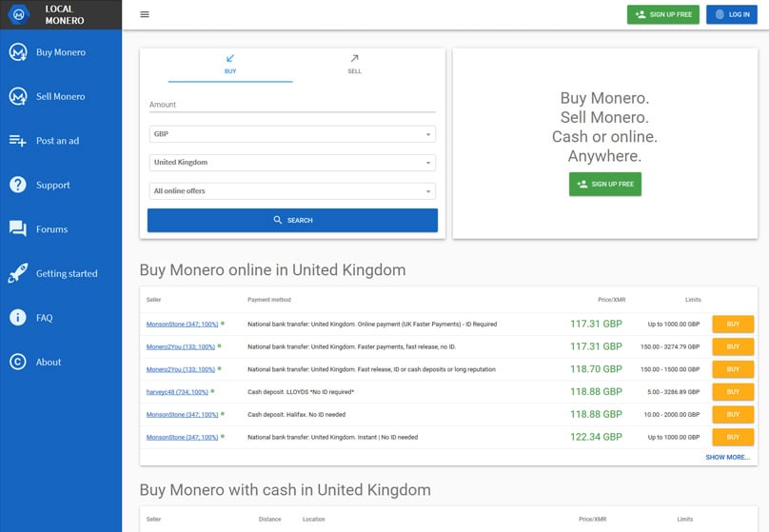The width and height of the screenshot is (769, 532).
Task: Click 'Cash deposit: LLOYDS *No ID required*' text
Action: pos(301,392)
